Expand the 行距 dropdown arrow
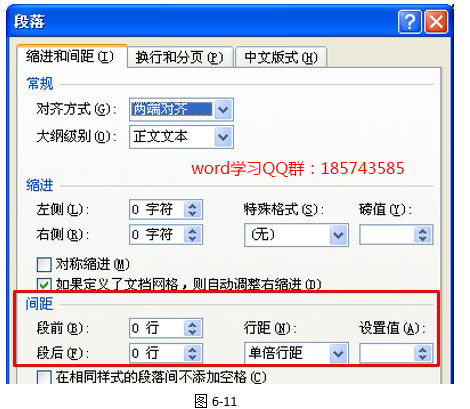This screenshot has width=470, height=409. (338, 353)
